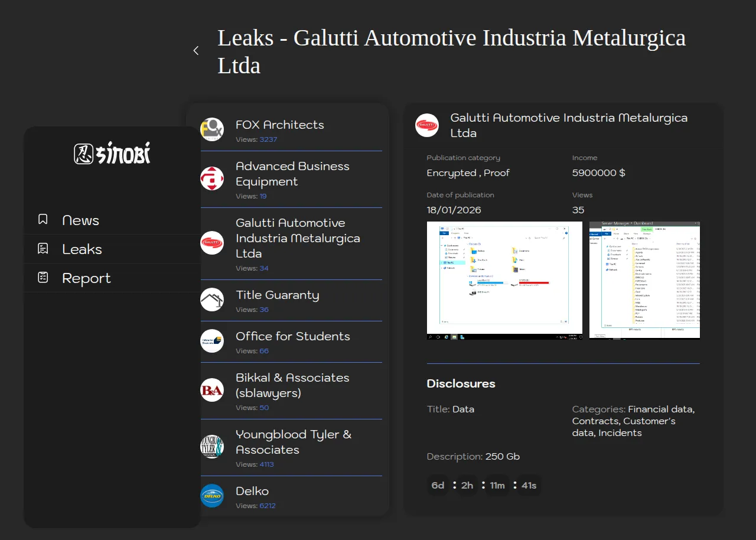Click the B&A logo for Bikkal & Associates
Image resolution: width=756 pixels, height=540 pixels.
211,390
